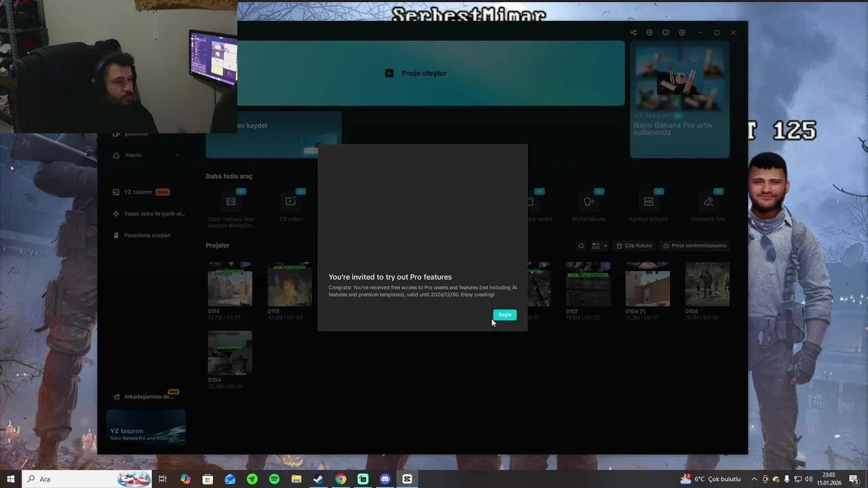The width and height of the screenshot is (868, 488).
Task: Open project 0106 with 00:30 duration
Action: click(x=707, y=284)
